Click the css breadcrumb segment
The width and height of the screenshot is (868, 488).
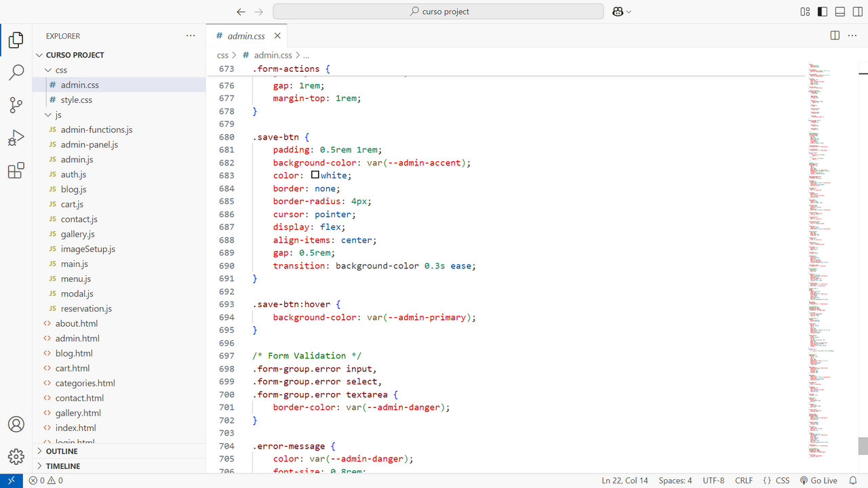click(222, 55)
